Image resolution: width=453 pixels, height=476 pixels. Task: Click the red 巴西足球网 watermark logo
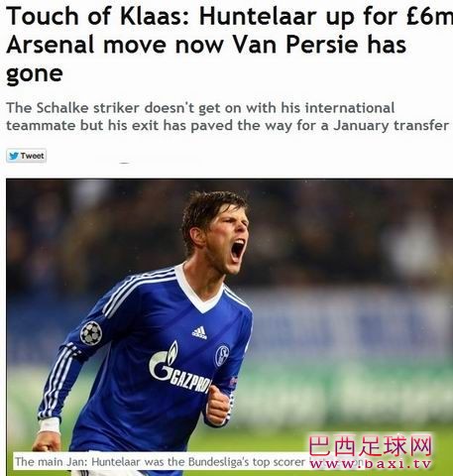(370, 445)
